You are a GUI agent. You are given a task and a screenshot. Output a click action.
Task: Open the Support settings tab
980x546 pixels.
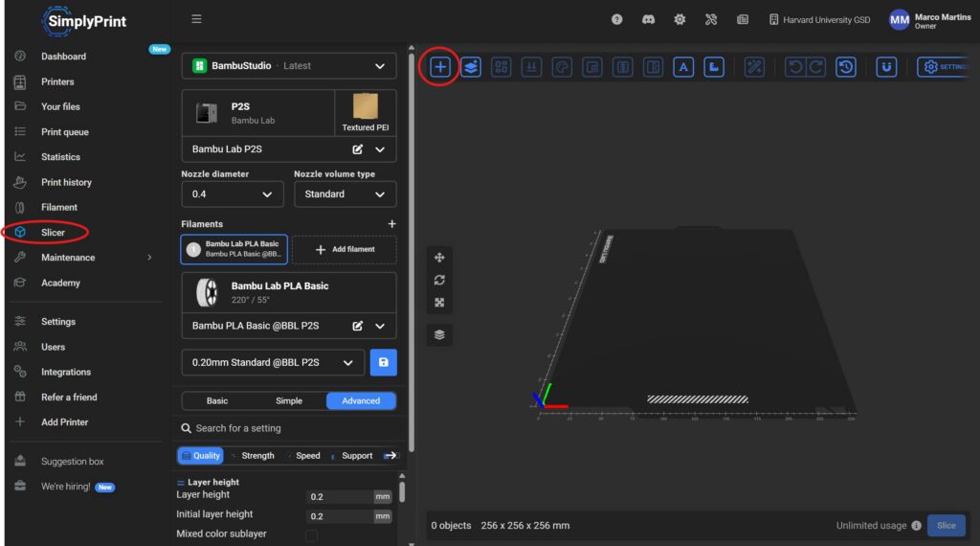(352, 456)
